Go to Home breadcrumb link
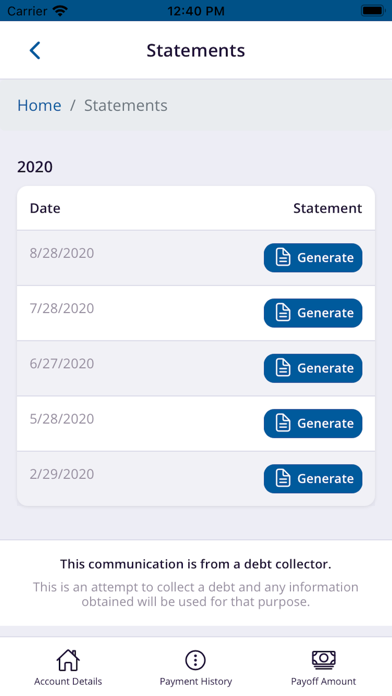The image size is (392, 696). (x=39, y=105)
